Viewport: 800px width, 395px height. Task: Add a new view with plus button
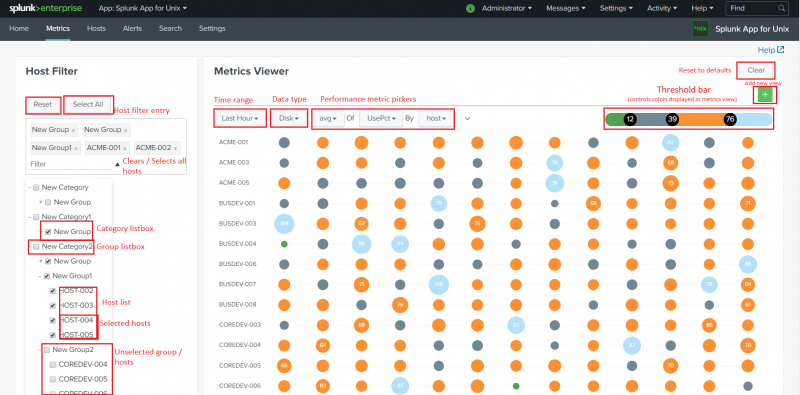pos(765,94)
